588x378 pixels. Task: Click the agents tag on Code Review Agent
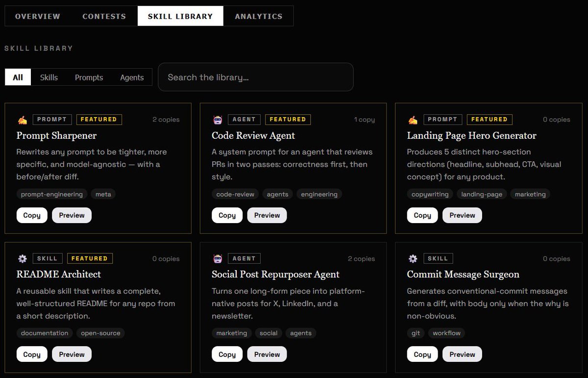[278, 194]
